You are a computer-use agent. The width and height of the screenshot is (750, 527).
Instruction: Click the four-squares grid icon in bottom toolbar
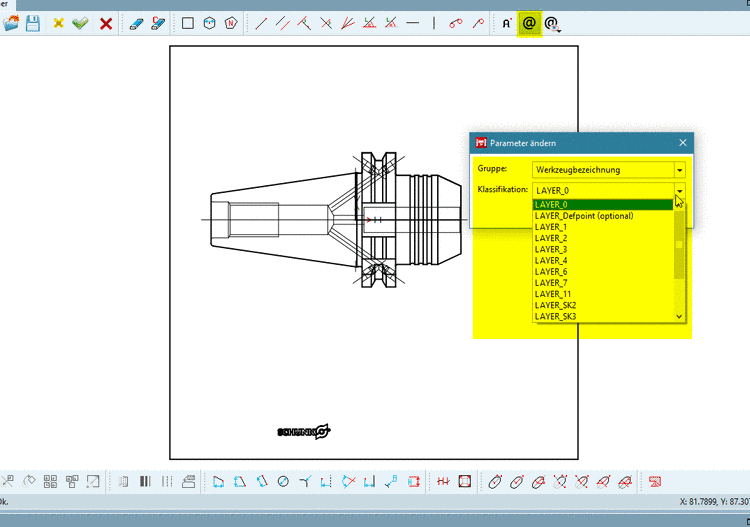pyautogui.click(x=50, y=481)
